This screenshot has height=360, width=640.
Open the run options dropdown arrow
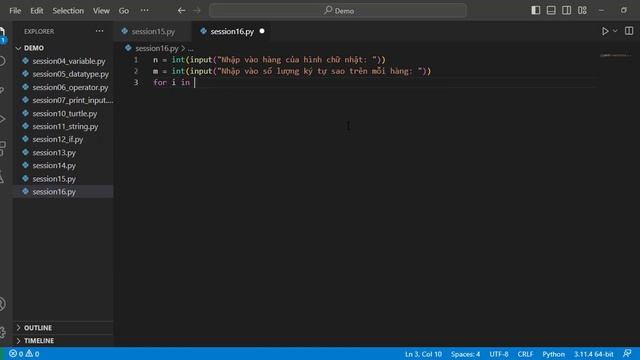615,31
